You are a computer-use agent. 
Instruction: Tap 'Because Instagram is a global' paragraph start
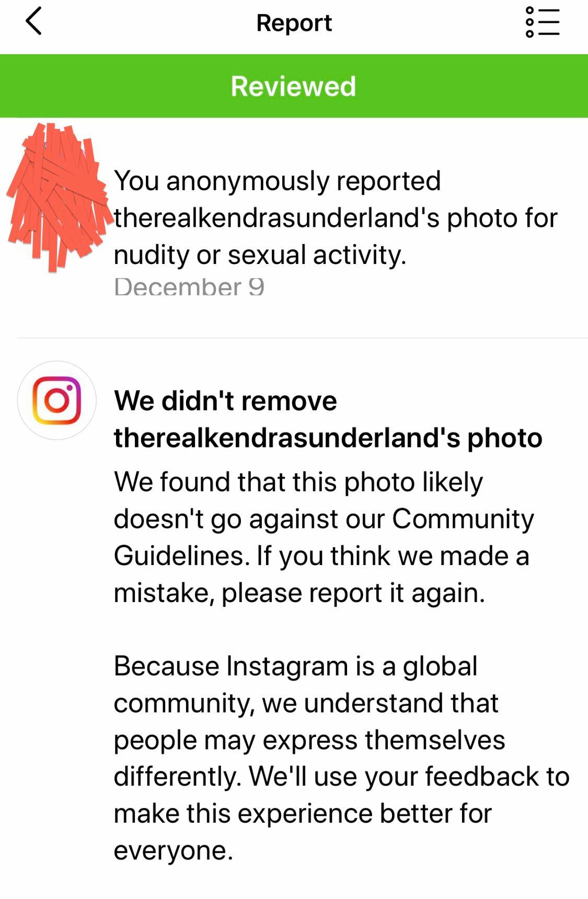[x=296, y=666]
